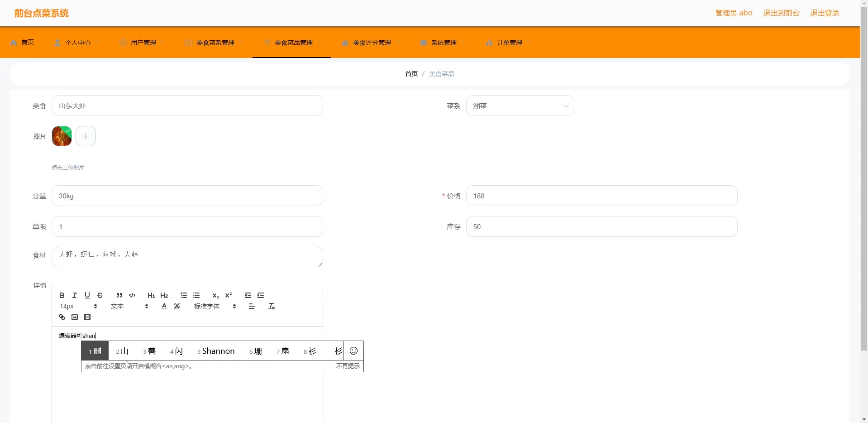This screenshot has width=868, height=423.
Task: Toggle underline formatting in the editor
Action: [x=87, y=295]
